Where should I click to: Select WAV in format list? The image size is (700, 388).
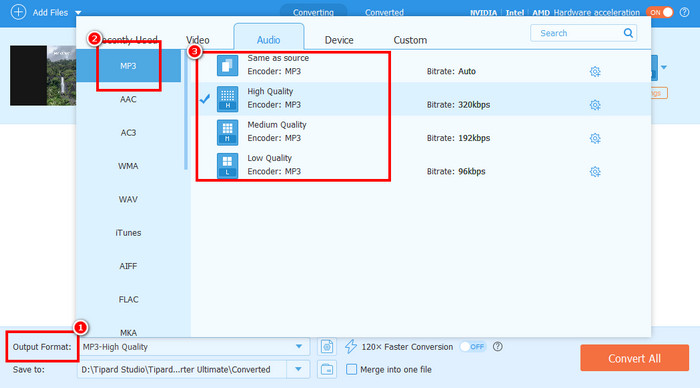[128, 199]
